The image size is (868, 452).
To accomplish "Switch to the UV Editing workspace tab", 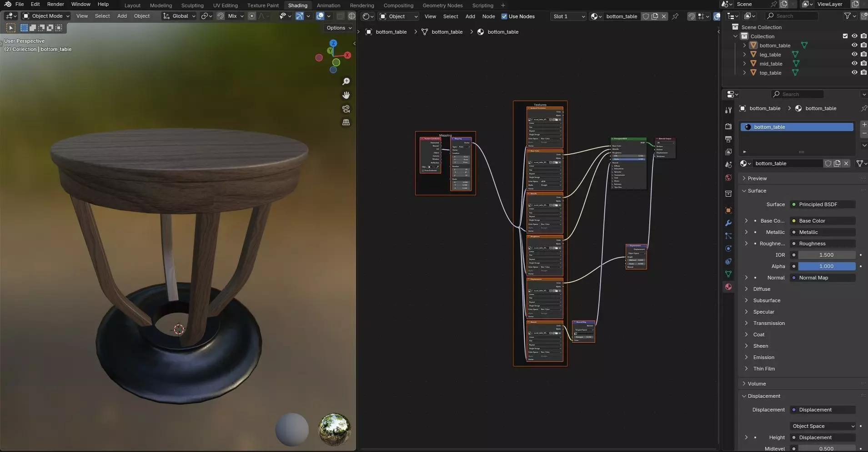I will [225, 5].
